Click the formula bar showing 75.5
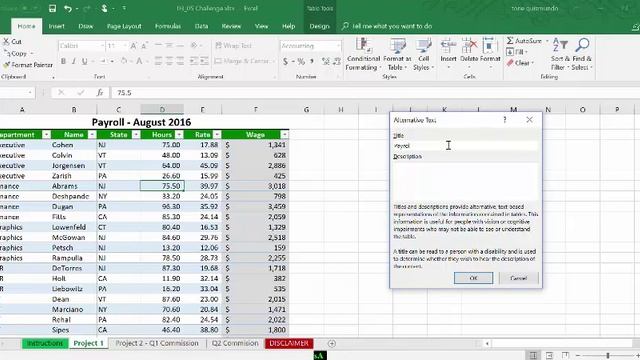640x360 pixels. (375, 93)
